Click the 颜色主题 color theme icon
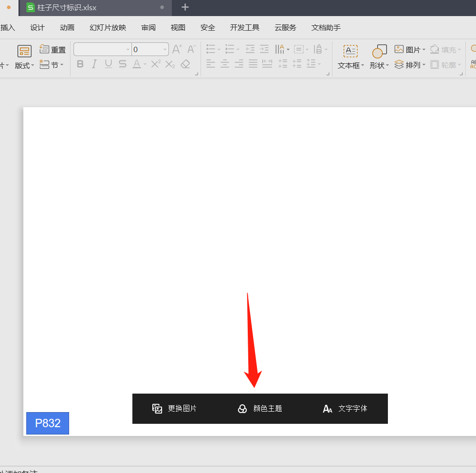Image resolution: width=476 pixels, height=473 pixels. click(x=242, y=409)
